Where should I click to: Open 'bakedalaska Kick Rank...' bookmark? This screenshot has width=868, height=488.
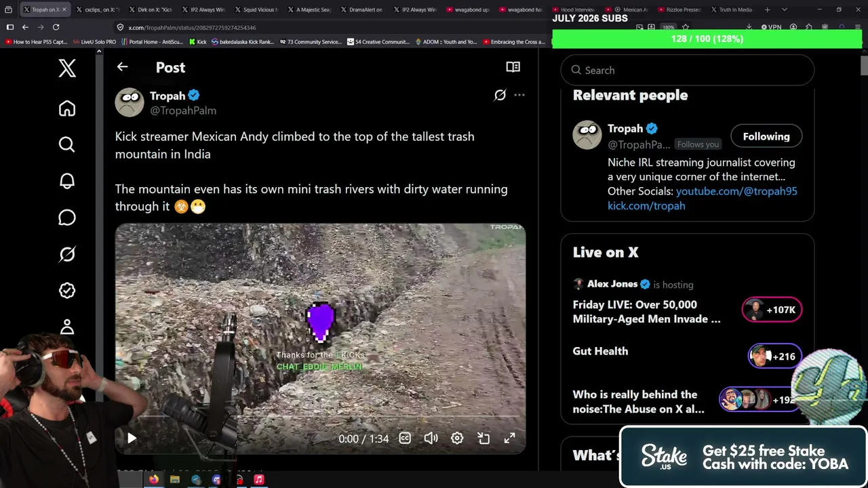[x=242, y=42]
